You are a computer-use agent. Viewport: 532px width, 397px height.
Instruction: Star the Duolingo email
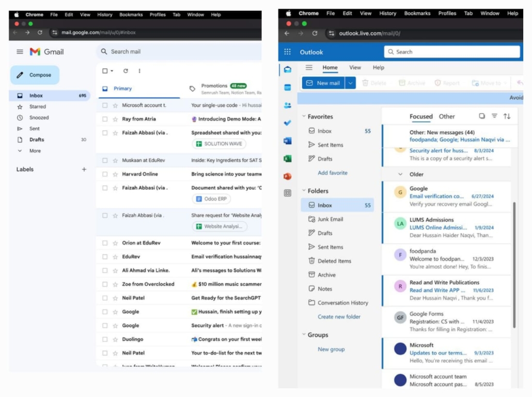115,339
